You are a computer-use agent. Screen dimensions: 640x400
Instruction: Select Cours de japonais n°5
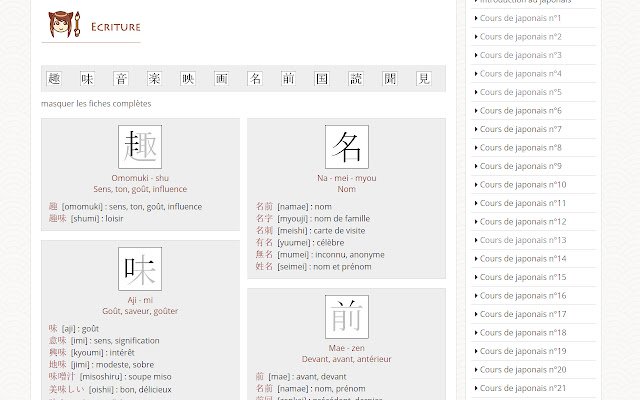click(x=520, y=92)
